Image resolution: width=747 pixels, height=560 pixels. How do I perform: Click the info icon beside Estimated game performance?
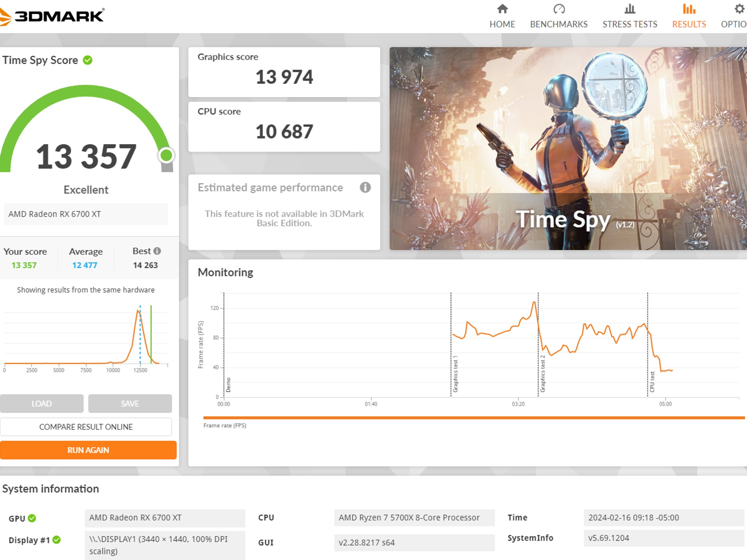coord(365,187)
